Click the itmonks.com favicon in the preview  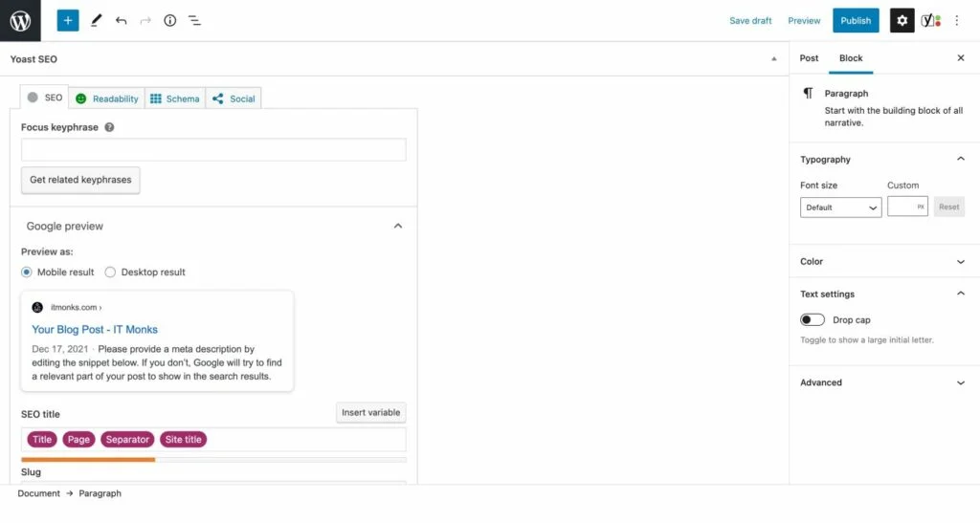click(x=37, y=307)
